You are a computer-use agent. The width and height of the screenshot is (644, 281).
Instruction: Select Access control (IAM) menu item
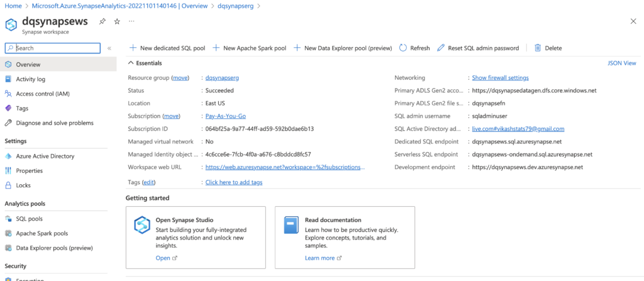[x=43, y=94]
